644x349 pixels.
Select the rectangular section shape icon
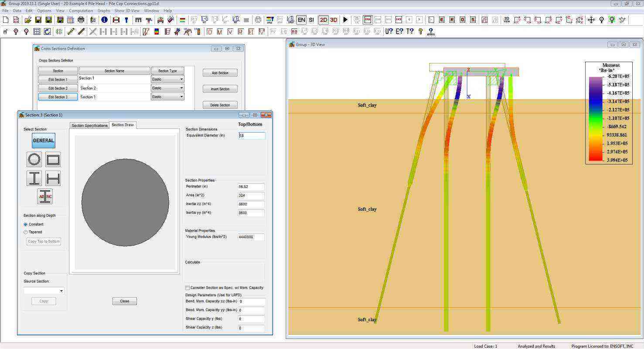(x=53, y=160)
